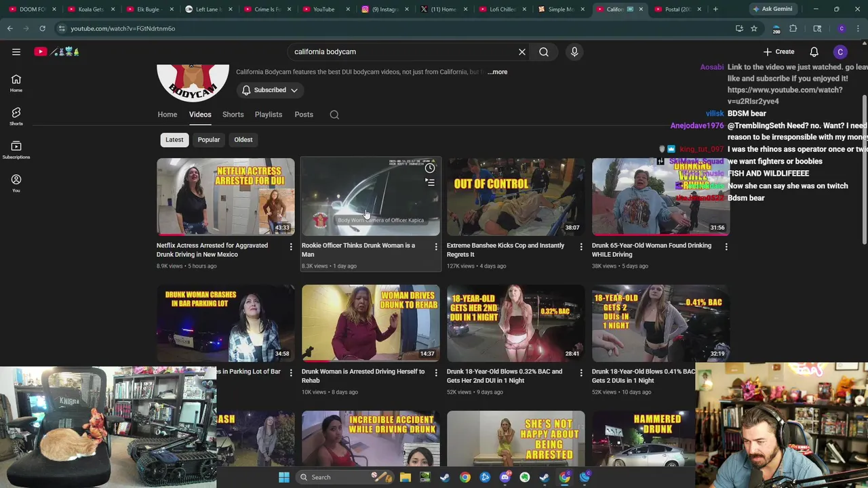Open the channel Posts tab
The height and width of the screenshot is (488, 868).
click(x=304, y=115)
